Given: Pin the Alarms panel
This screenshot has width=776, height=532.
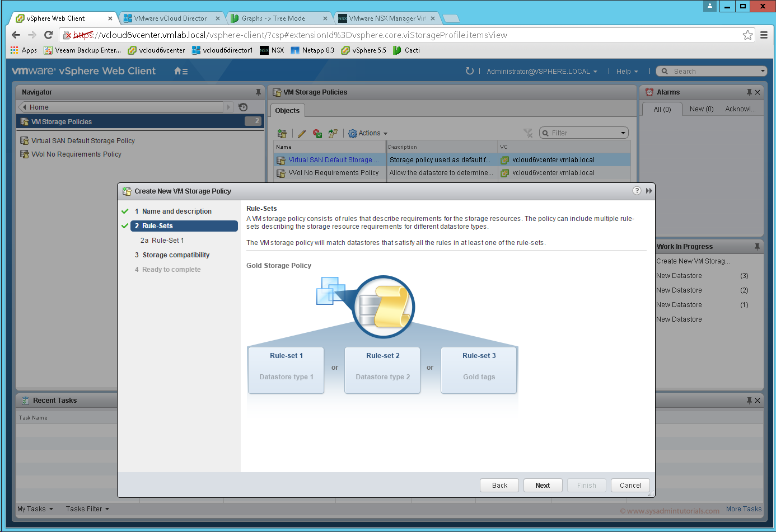Looking at the screenshot, I should pyautogui.click(x=749, y=92).
